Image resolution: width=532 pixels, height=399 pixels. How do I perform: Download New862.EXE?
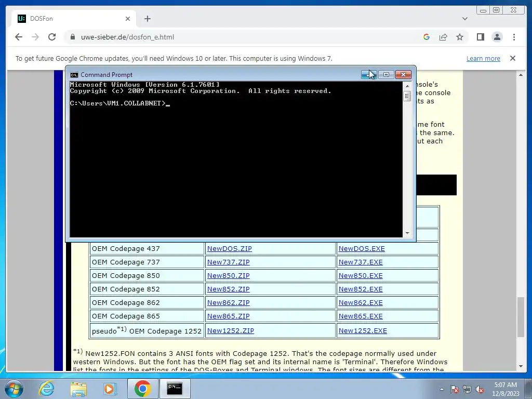[x=361, y=303]
